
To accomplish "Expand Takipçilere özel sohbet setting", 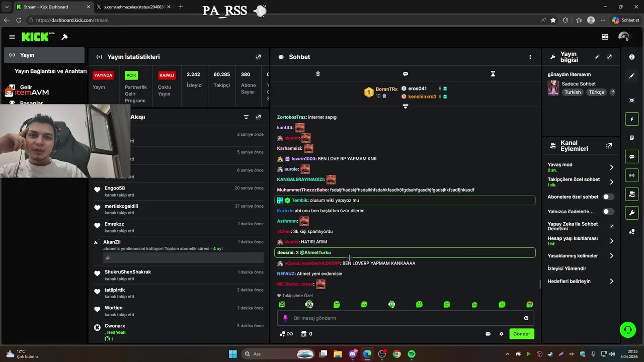I will (611, 182).
